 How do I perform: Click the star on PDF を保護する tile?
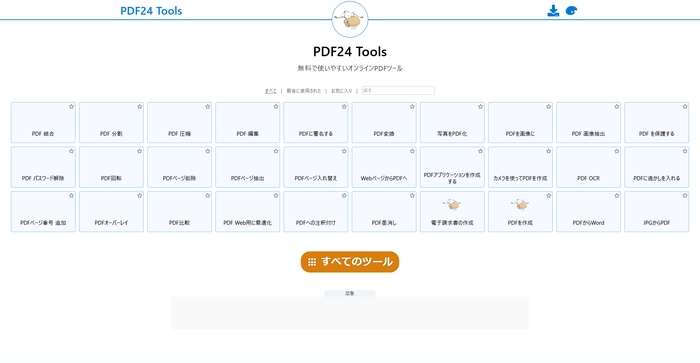point(685,107)
